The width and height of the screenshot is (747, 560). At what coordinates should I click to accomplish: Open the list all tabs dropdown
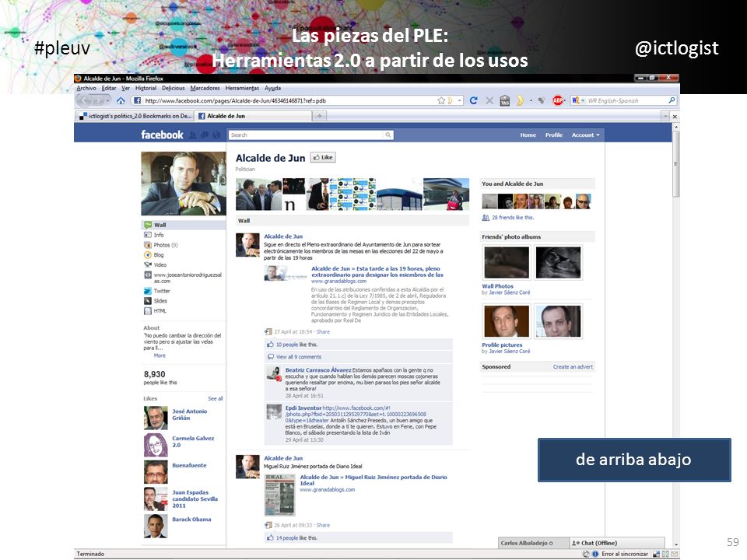tap(665, 116)
